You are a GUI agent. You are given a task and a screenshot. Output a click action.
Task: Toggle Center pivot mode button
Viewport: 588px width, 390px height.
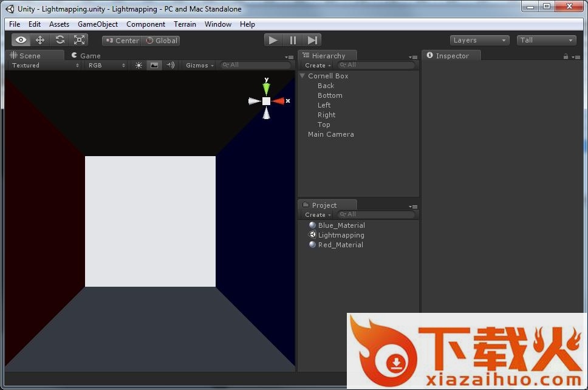(x=121, y=41)
